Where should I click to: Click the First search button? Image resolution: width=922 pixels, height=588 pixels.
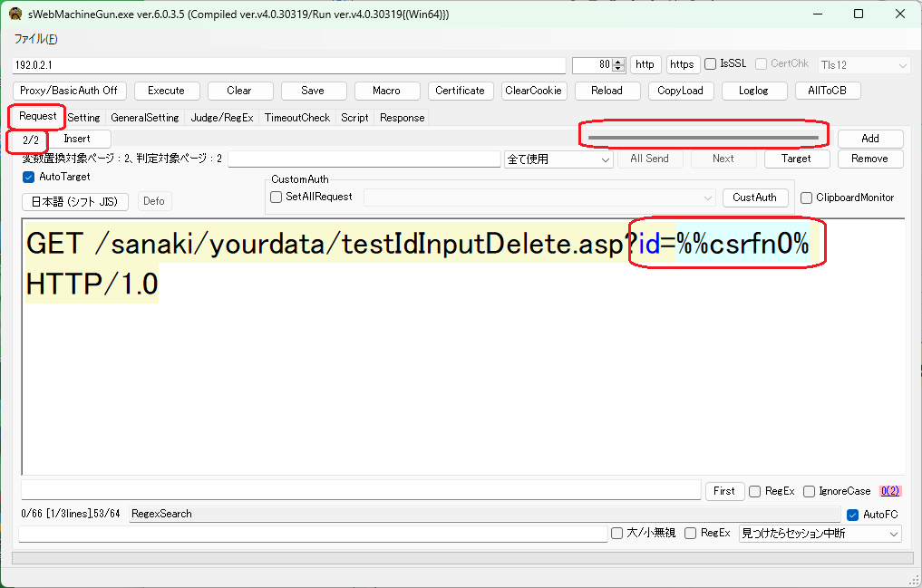tap(724, 491)
